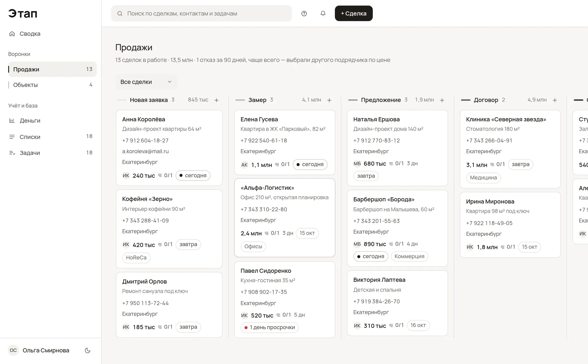Add deal to Договор column plus
This screenshot has height=364, width=588.
click(x=555, y=100)
